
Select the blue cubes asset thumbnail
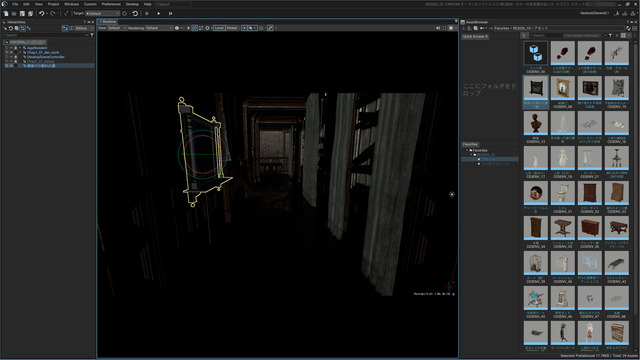coord(536,53)
